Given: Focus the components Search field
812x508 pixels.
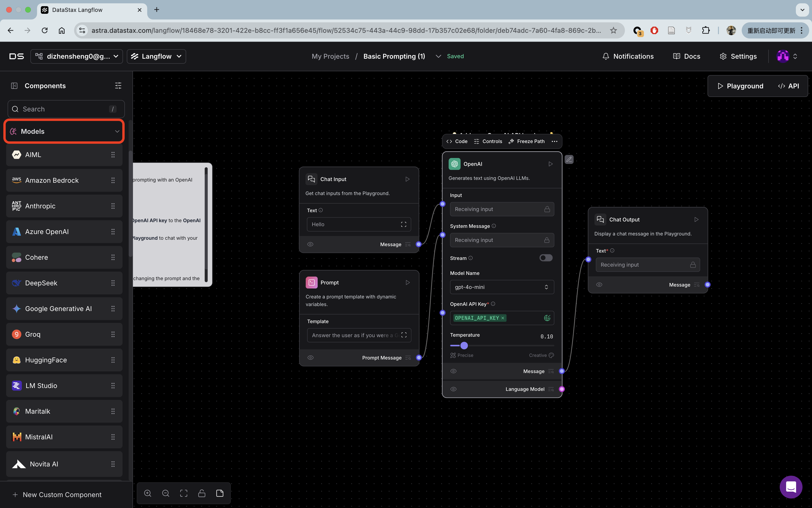Looking at the screenshot, I should coord(66,109).
